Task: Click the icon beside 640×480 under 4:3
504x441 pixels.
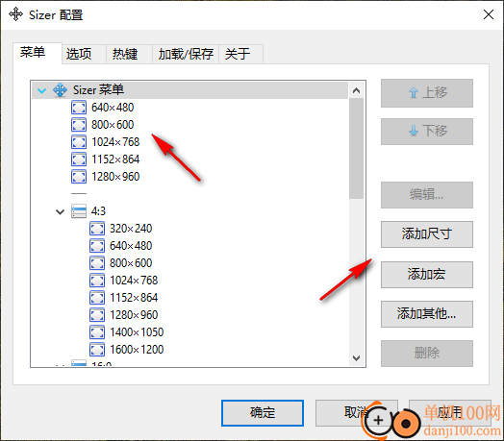Action: tap(97, 246)
